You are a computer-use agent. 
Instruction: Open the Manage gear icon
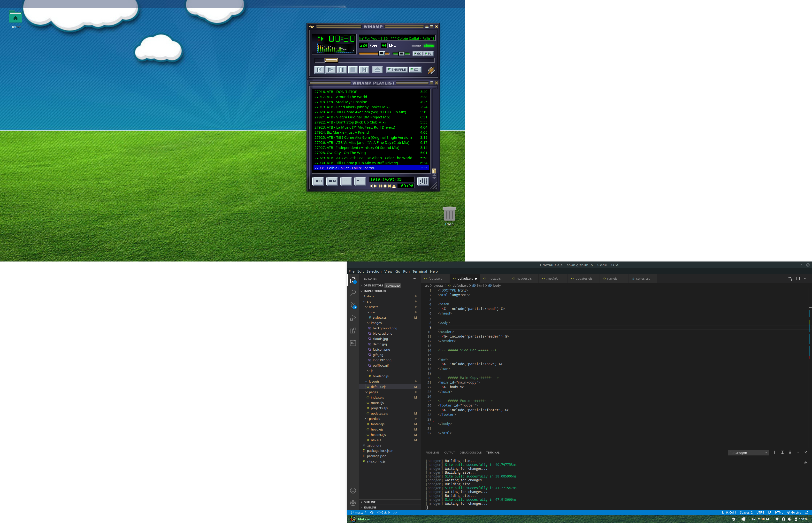353,503
